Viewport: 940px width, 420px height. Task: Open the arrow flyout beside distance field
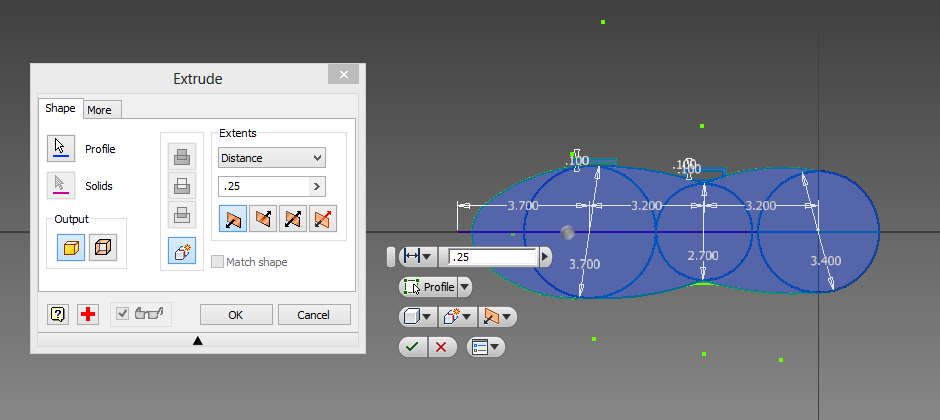[x=318, y=186]
